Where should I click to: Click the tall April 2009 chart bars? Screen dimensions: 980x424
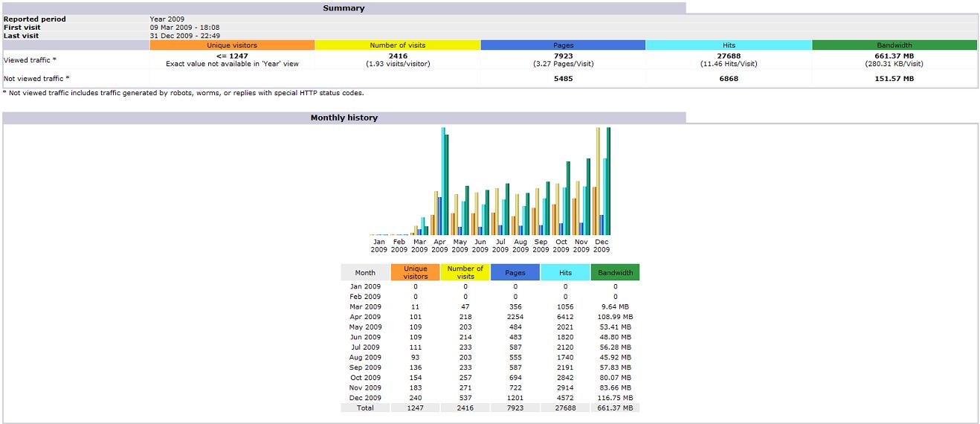(440, 182)
